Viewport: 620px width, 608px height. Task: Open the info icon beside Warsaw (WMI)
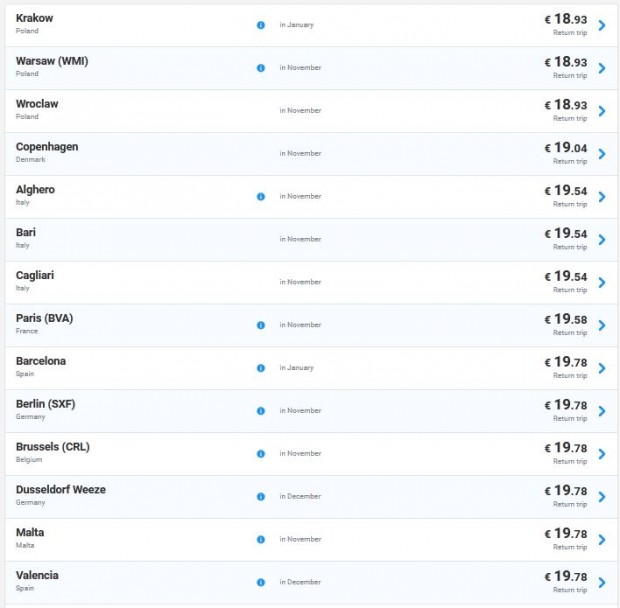(261, 68)
